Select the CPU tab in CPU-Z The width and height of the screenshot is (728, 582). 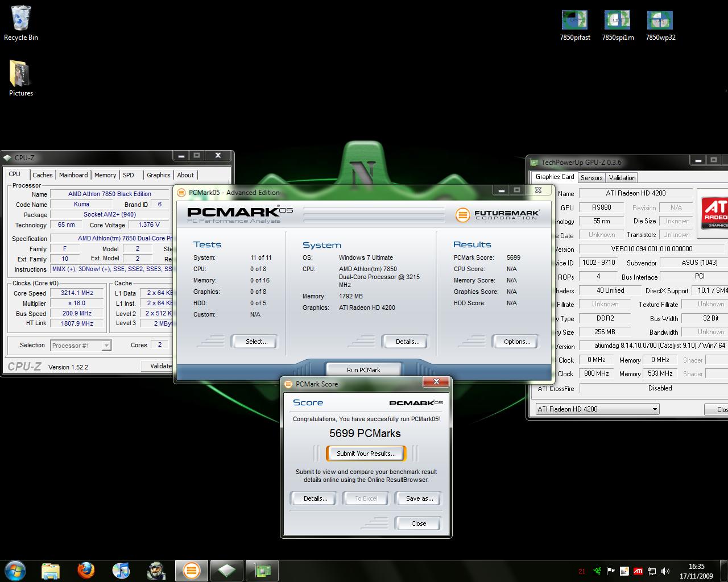(15, 174)
